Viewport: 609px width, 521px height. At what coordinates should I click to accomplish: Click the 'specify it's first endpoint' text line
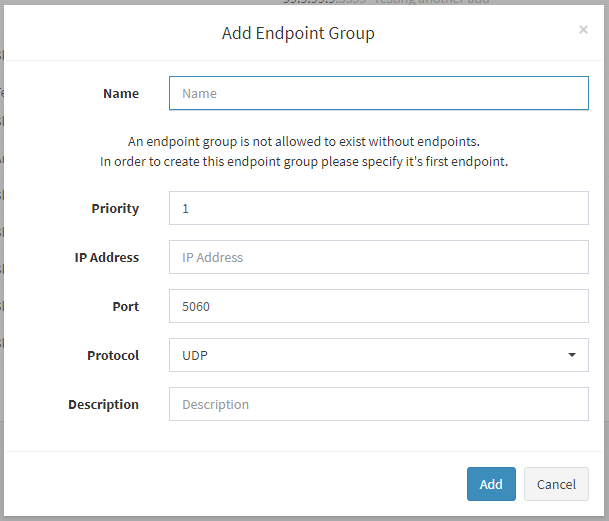tap(304, 161)
